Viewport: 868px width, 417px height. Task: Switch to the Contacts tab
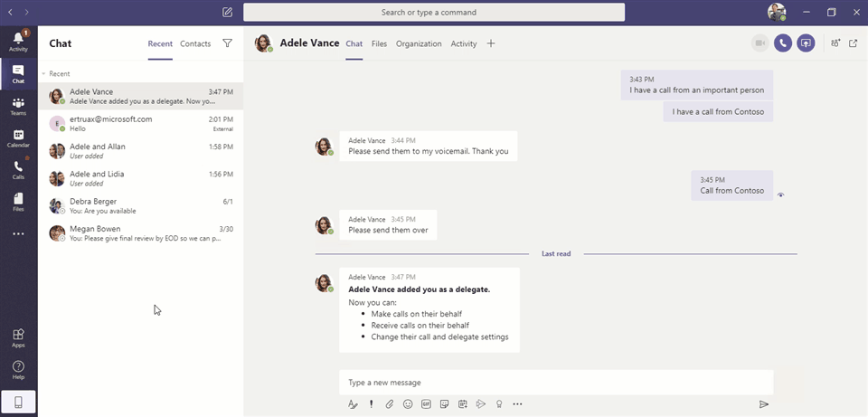[x=195, y=43]
